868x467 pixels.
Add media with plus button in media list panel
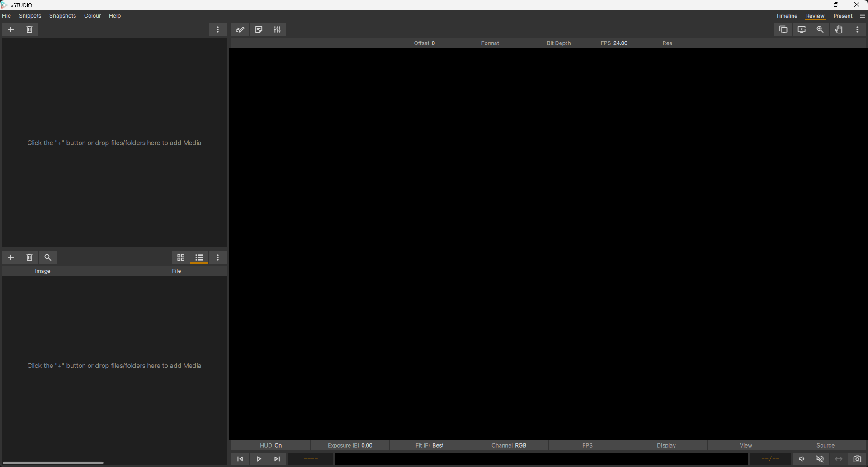point(11,257)
